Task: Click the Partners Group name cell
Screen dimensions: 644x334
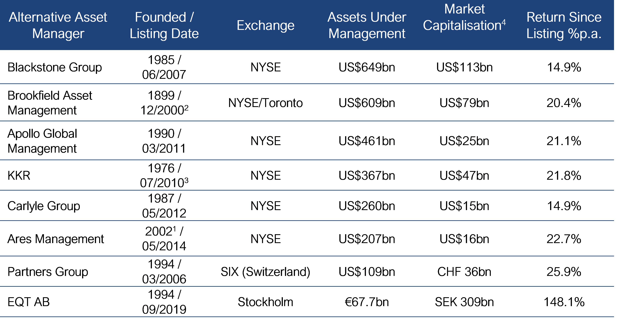Action: [x=48, y=272]
